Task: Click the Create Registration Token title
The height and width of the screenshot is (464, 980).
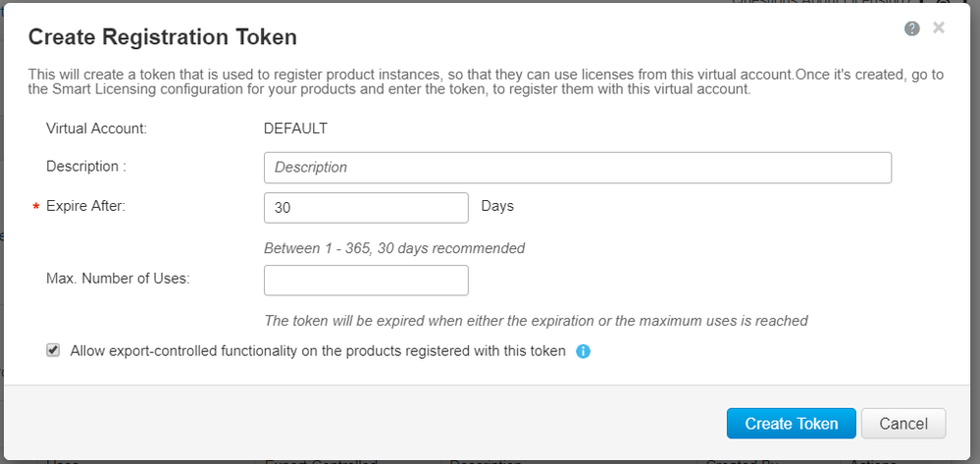Action: [x=163, y=37]
